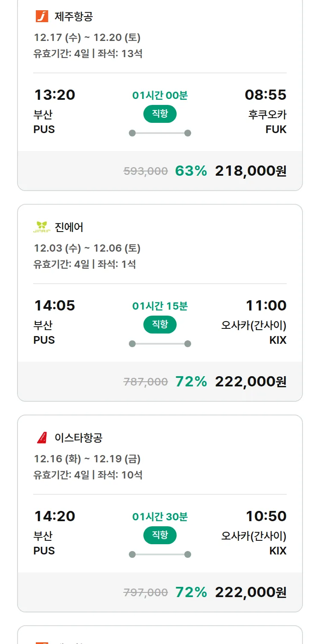This screenshot has height=644, width=320.
Task: Click the 12.16 (화) ~ 12.19 (금) date range
Action: point(87,459)
